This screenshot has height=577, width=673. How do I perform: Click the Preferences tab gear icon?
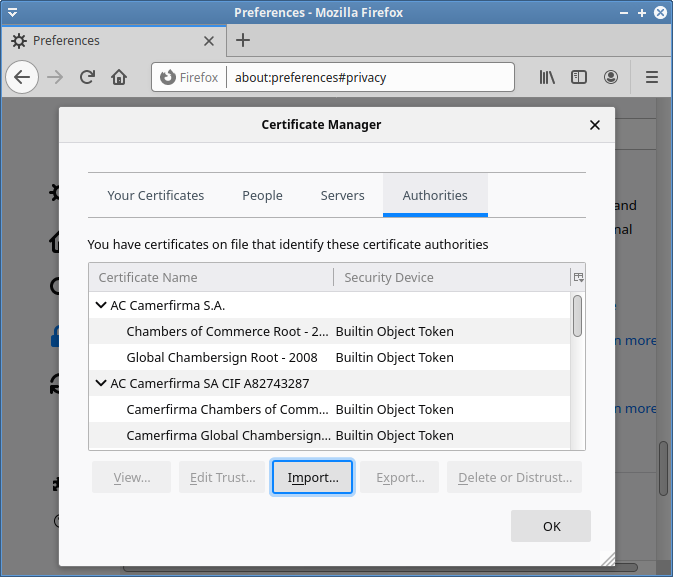pyautogui.click(x=18, y=41)
